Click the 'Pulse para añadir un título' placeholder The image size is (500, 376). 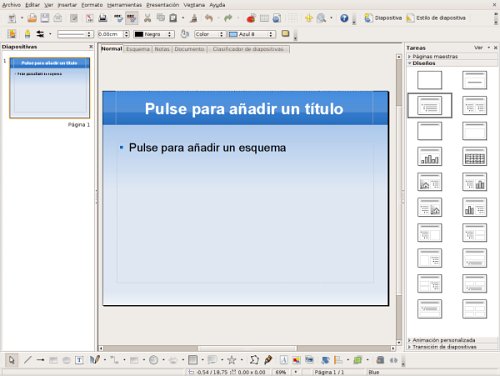pyautogui.click(x=244, y=109)
